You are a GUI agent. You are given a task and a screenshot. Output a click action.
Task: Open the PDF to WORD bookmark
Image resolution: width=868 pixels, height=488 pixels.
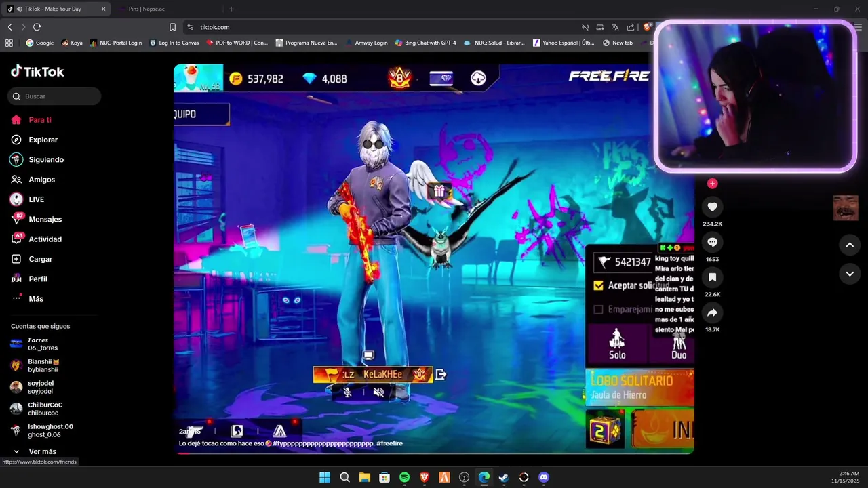237,43
